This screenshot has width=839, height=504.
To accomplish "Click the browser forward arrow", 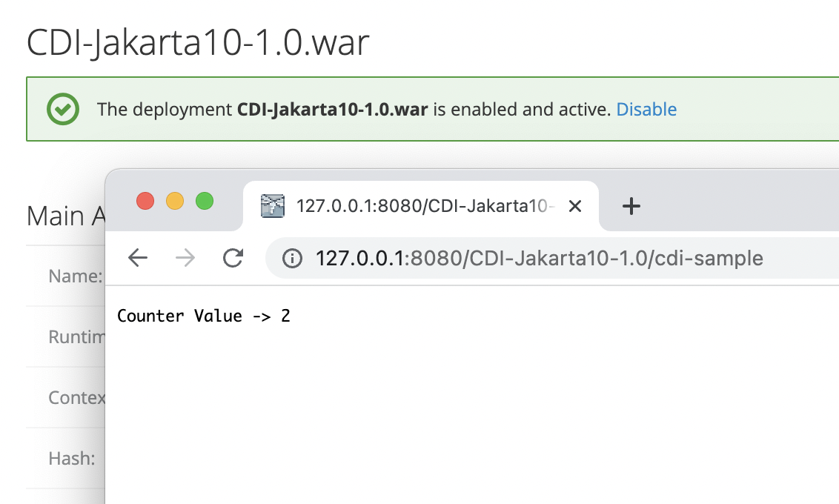I will pyautogui.click(x=185, y=258).
